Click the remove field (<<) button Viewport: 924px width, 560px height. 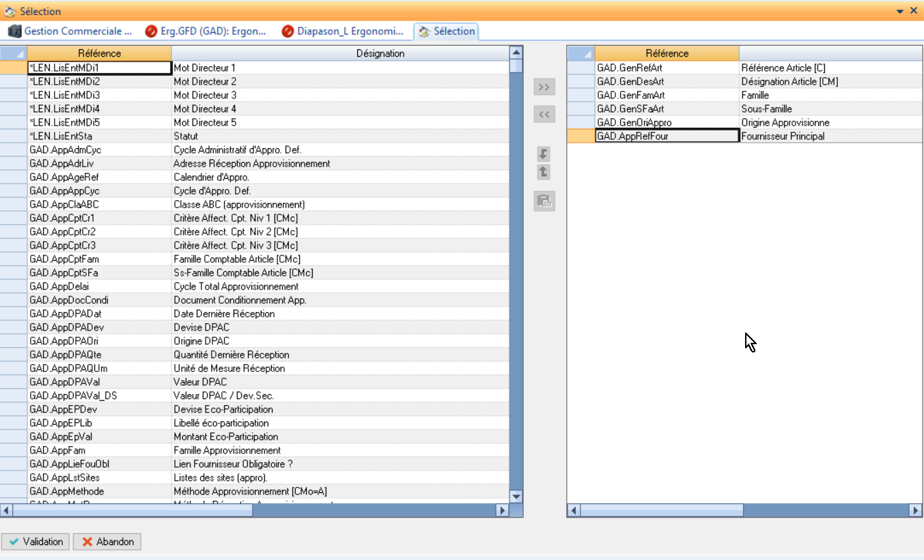(x=544, y=115)
